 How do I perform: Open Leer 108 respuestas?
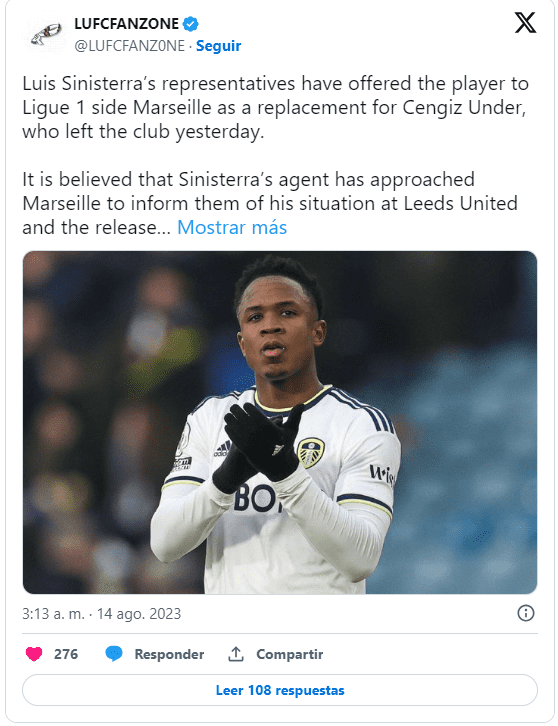280,690
